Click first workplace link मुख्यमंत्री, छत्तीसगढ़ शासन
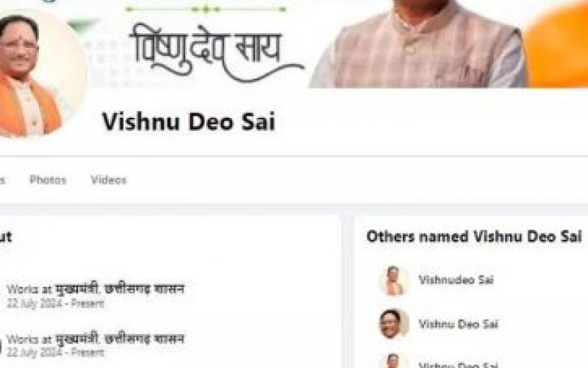588x368 pixels. pos(120,289)
